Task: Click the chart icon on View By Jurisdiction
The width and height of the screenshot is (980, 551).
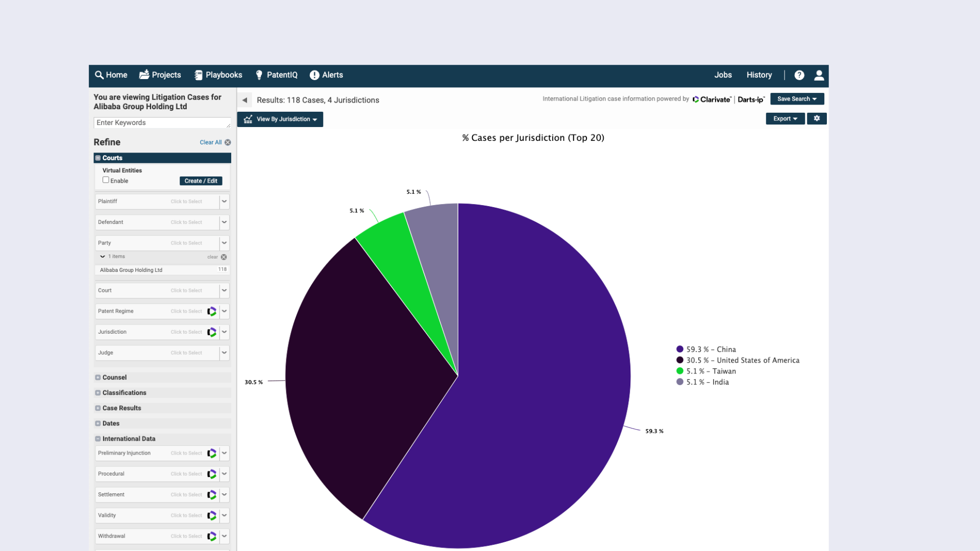Action: pos(248,119)
